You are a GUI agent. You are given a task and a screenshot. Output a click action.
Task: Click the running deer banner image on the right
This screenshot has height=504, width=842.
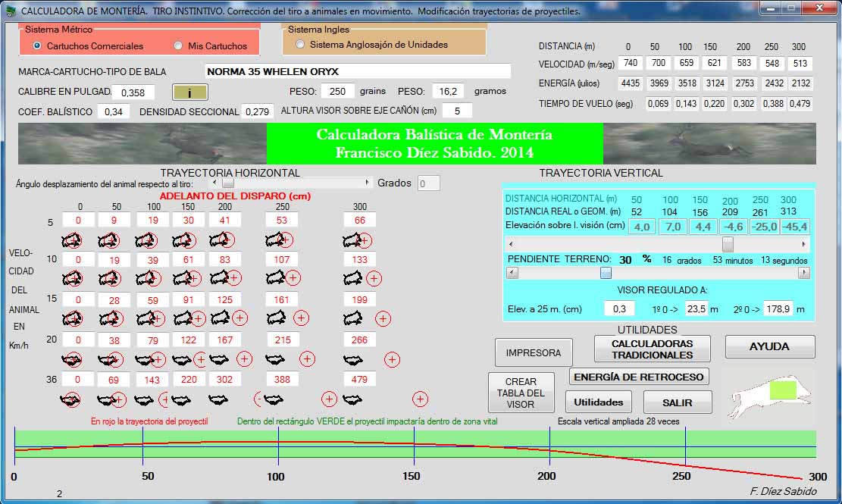[709, 143]
